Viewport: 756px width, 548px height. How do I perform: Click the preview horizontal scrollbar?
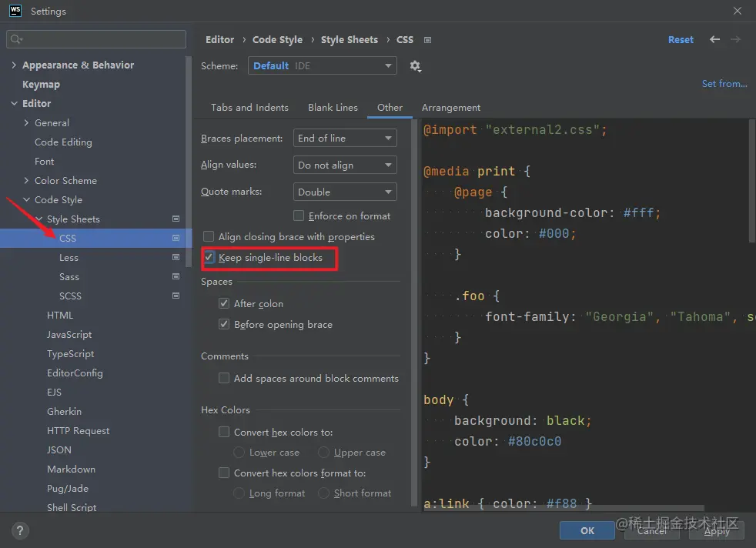tap(564, 507)
